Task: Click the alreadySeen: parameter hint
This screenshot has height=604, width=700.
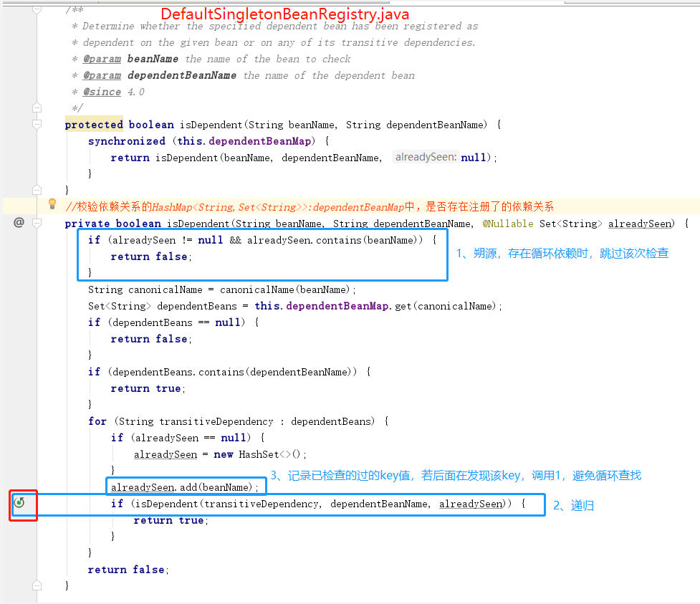Action: click(x=426, y=157)
